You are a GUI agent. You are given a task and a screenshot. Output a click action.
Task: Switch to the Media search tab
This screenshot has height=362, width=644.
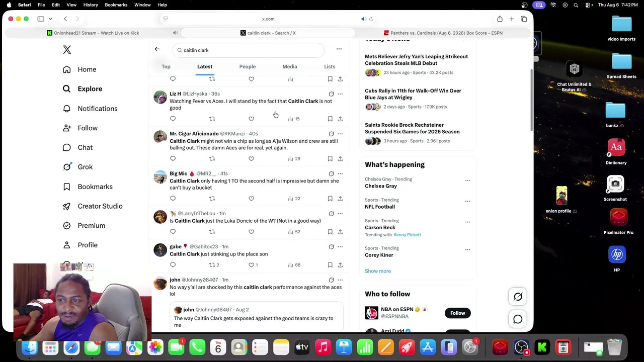coord(290,67)
